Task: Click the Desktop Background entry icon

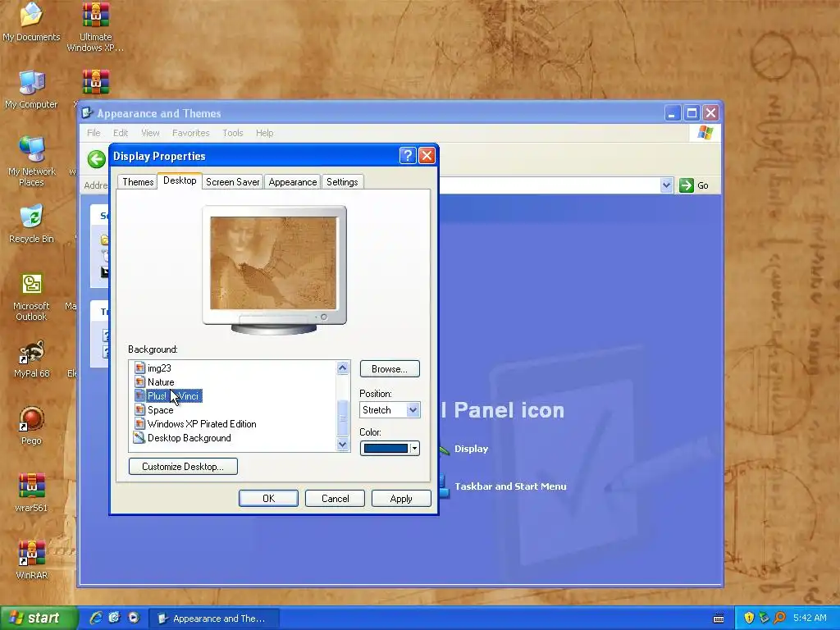Action: [x=139, y=437]
